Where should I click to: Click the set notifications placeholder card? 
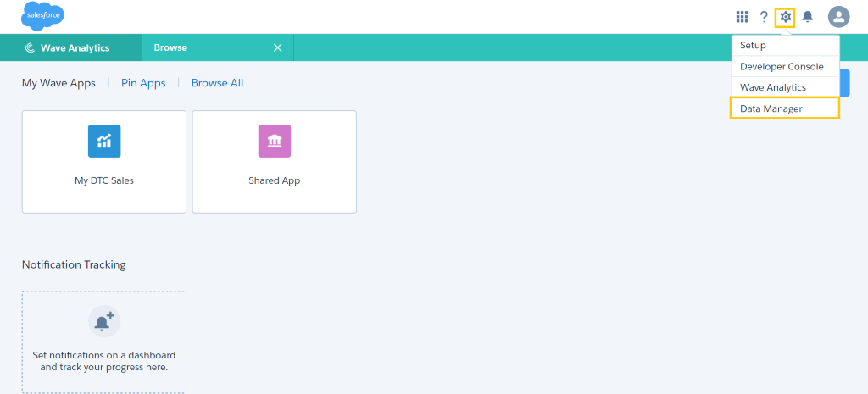[104, 342]
